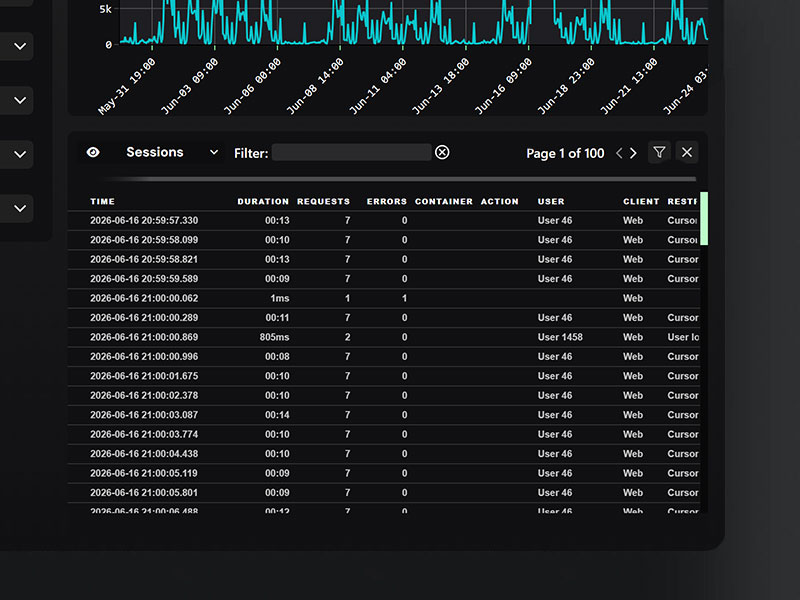Sort by the DURATION column header
This screenshot has width=800, height=600.
tap(263, 202)
